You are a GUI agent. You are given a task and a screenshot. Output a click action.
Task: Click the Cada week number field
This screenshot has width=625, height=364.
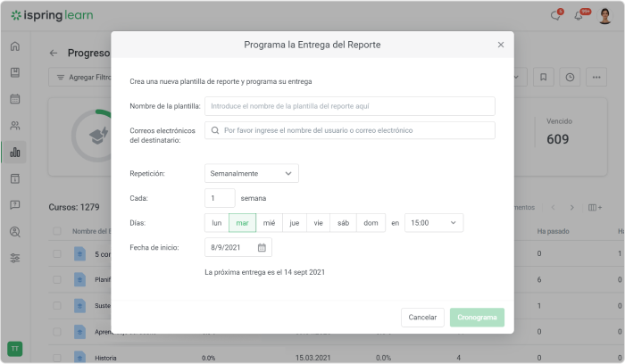coord(220,198)
